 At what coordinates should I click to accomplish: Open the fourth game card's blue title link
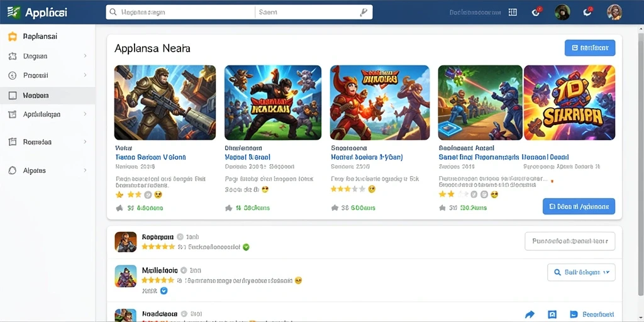pyautogui.click(x=504, y=157)
